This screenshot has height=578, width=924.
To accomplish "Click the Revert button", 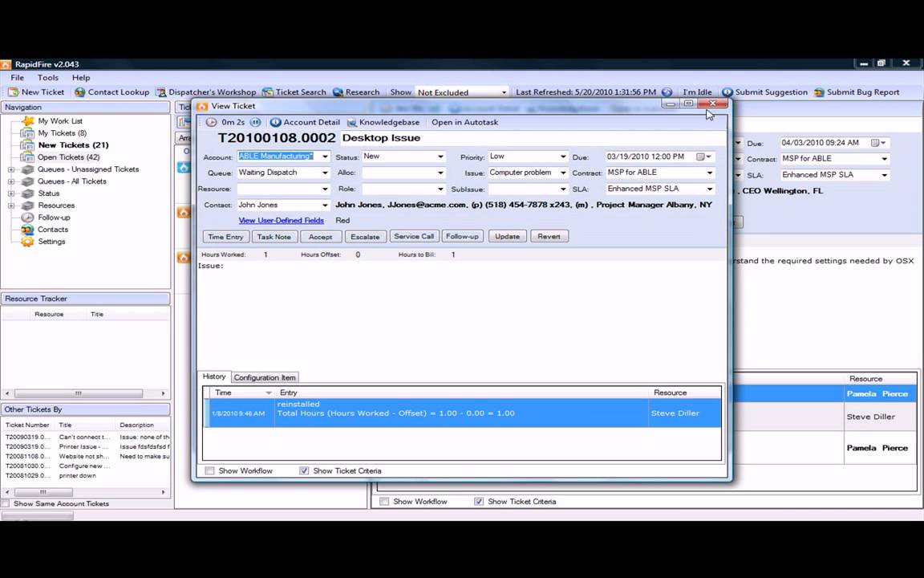I will (x=549, y=236).
